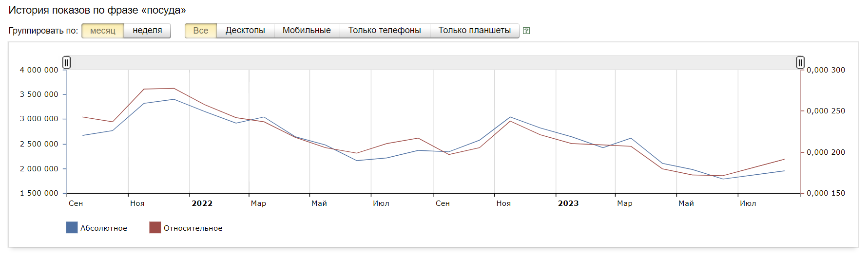Click the 2022 label on time axis
868x256 pixels.
point(202,203)
